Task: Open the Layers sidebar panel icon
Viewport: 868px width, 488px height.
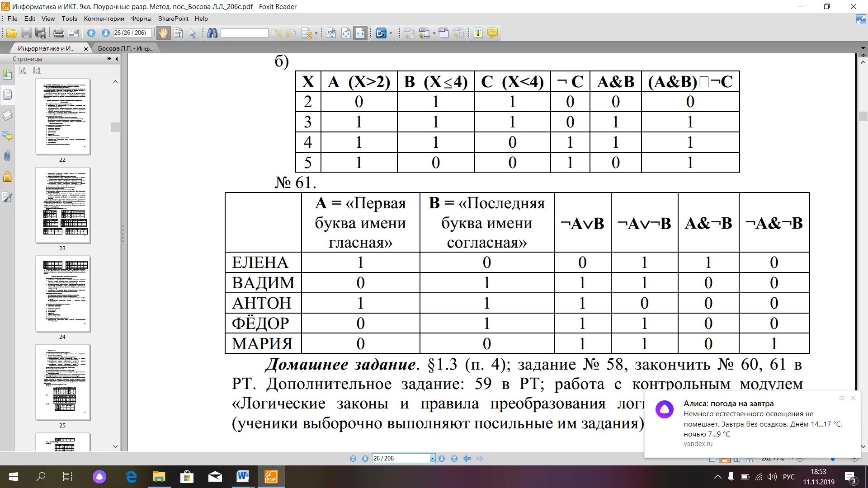Action: tap(7, 115)
